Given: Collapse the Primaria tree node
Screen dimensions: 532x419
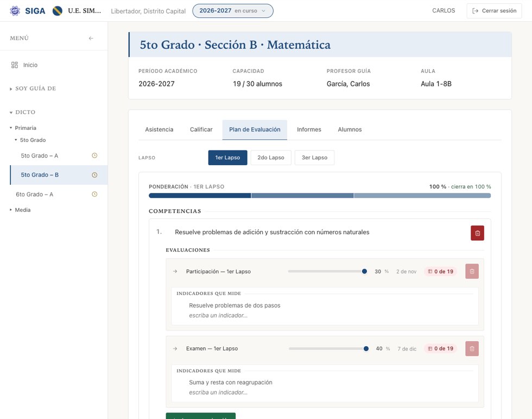Looking at the screenshot, I should [x=23, y=128].
